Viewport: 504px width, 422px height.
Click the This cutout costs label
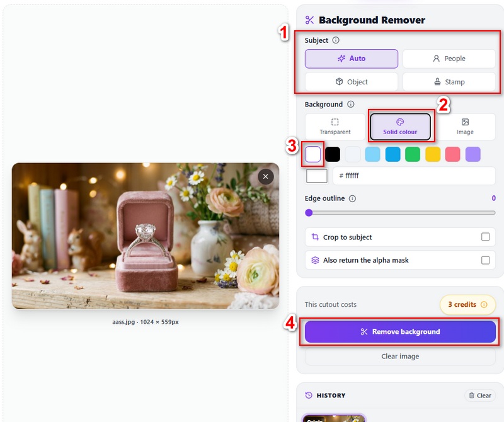(330, 304)
